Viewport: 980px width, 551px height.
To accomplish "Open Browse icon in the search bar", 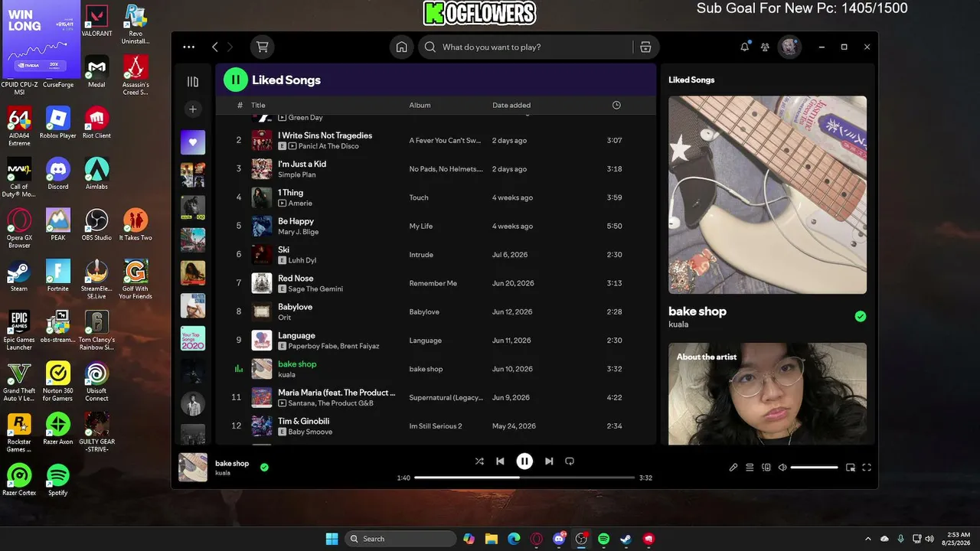I will coord(645,47).
